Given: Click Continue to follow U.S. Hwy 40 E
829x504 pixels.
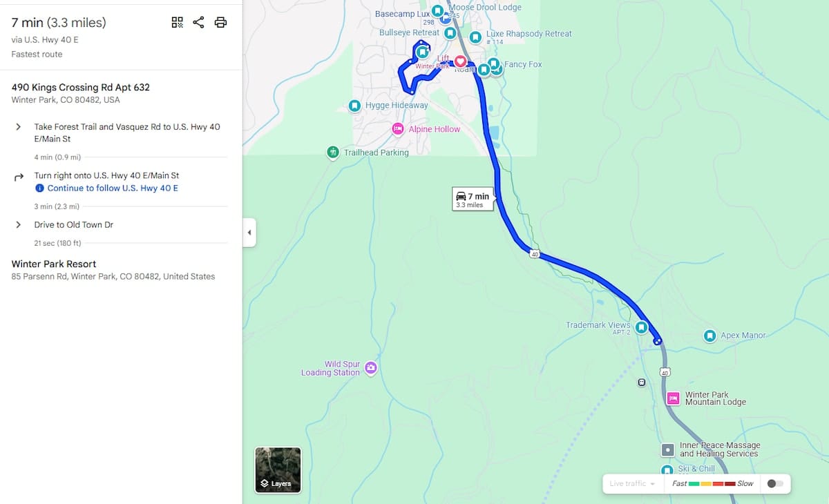Looking at the screenshot, I should point(113,188).
